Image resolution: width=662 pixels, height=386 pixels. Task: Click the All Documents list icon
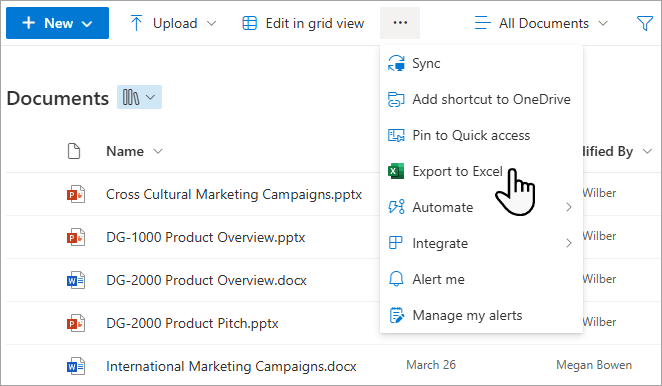[483, 23]
